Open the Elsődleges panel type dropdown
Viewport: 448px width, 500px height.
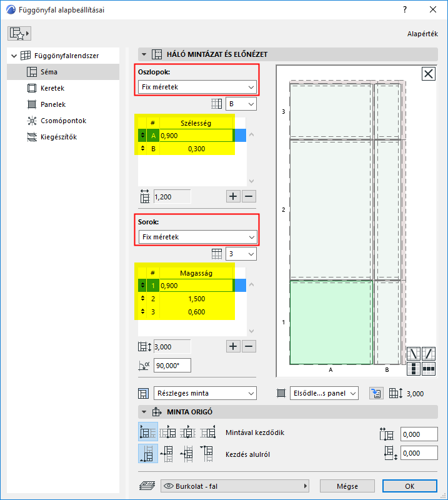(x=324, y=393)
